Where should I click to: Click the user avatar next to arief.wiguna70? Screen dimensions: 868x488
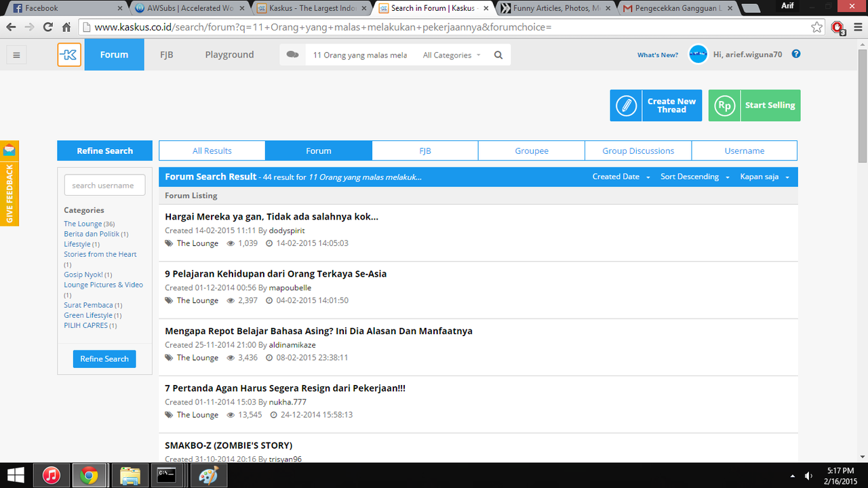698,54
